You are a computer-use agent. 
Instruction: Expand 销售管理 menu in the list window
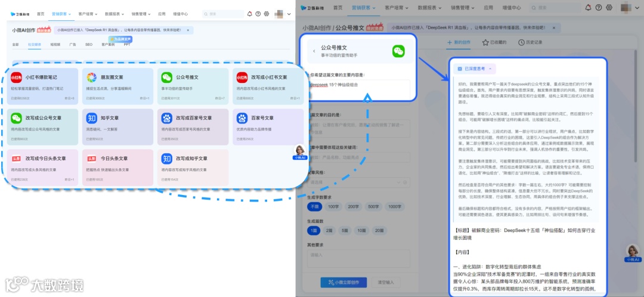(141, 14)
